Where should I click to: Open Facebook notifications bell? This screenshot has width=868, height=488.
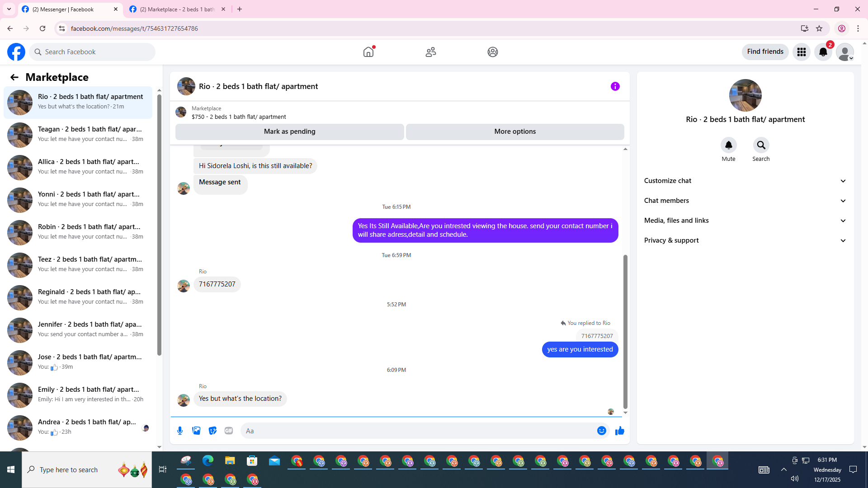pos(823,52)
